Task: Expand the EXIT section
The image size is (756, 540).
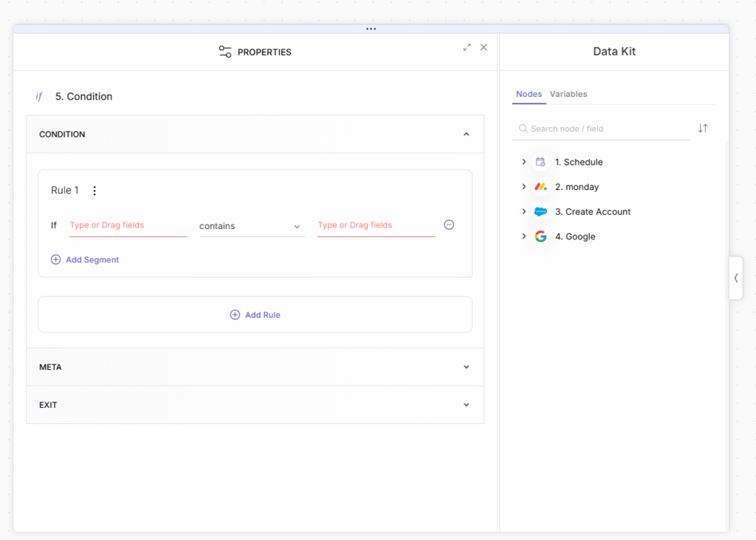Action: (467, 405)
